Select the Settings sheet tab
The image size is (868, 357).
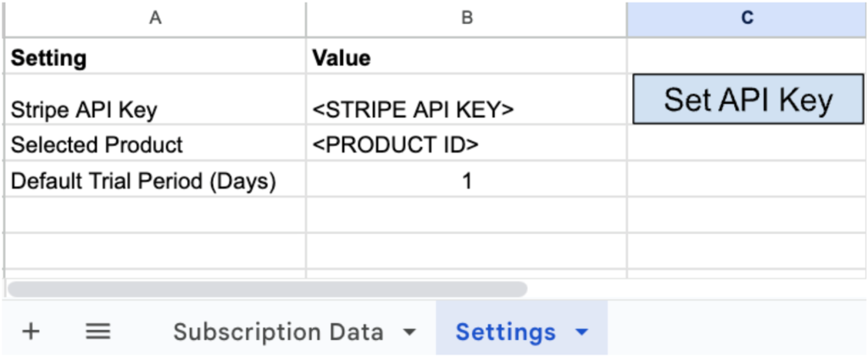[505, 332]
